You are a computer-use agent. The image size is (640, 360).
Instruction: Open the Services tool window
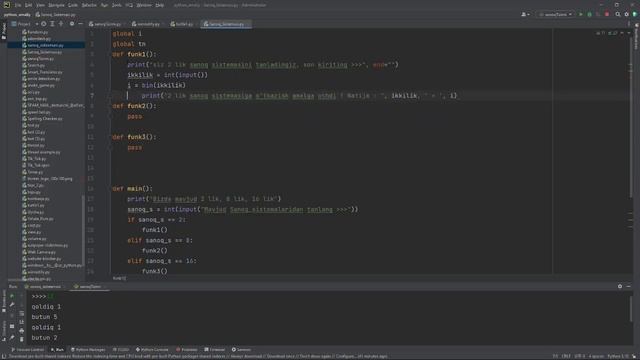pos(241,350)
